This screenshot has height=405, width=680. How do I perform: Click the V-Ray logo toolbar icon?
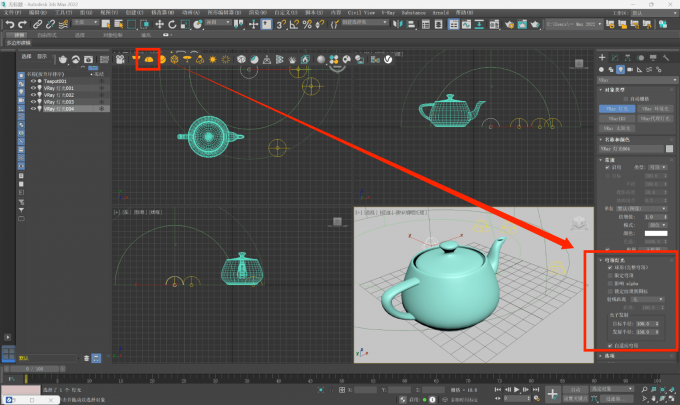[x=388, y=59]
